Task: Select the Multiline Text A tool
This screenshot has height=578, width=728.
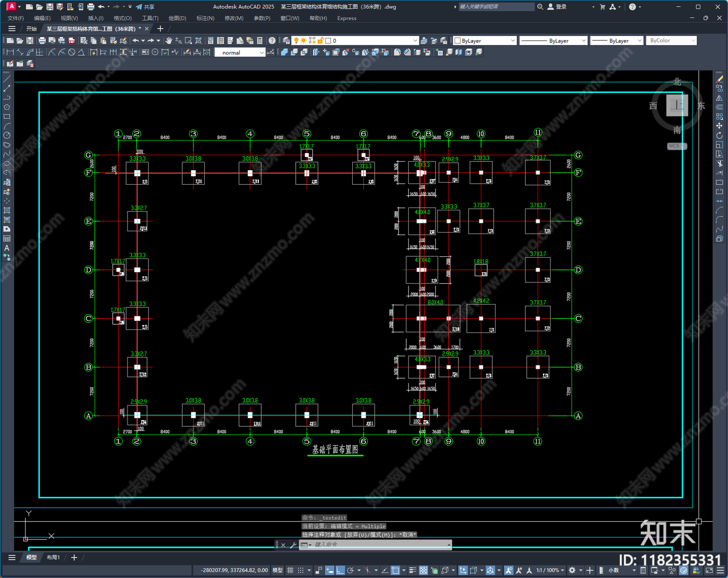Action: [x=7, y=248]
